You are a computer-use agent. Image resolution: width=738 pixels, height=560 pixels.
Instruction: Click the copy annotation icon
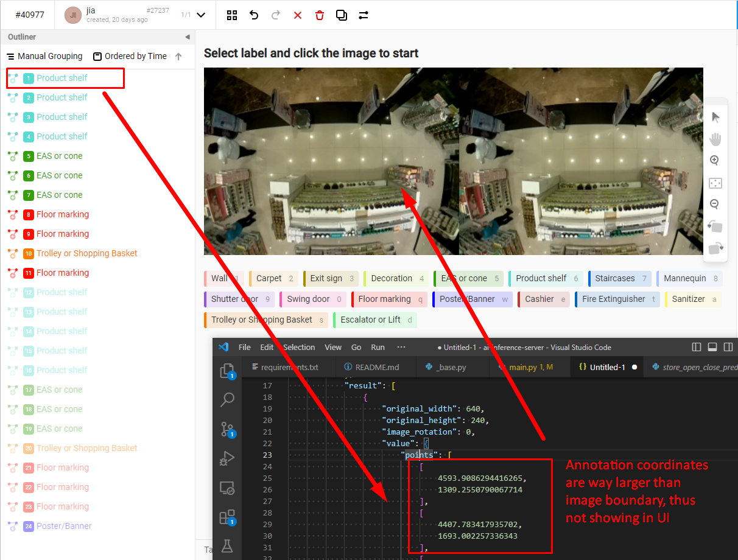[x=342, y=15]
